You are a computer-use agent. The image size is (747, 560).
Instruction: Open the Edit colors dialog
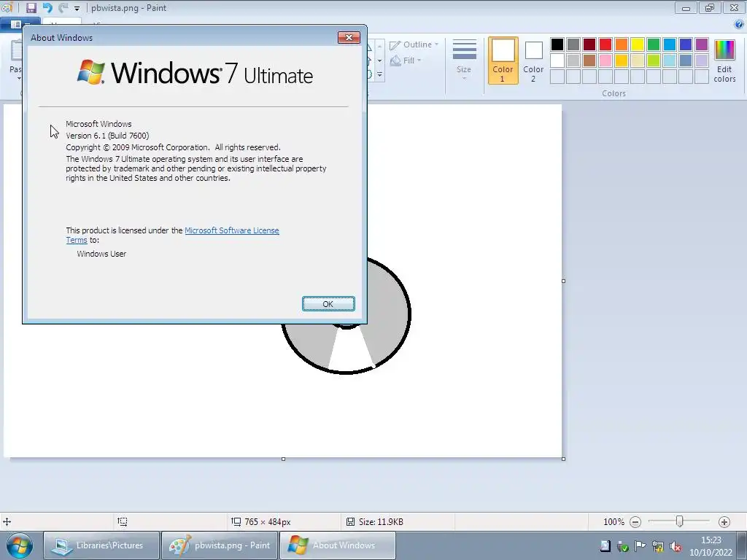pos(724,61)
